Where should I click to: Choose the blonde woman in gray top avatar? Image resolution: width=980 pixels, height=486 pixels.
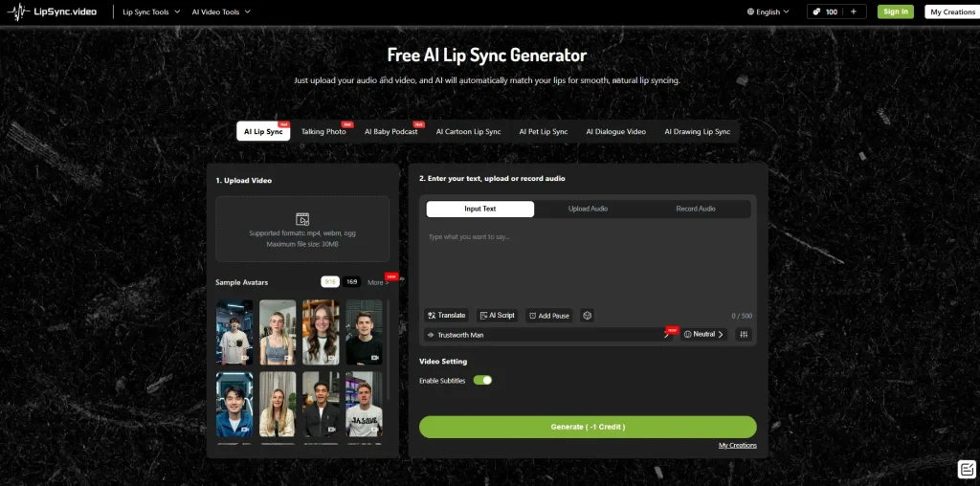278,332
